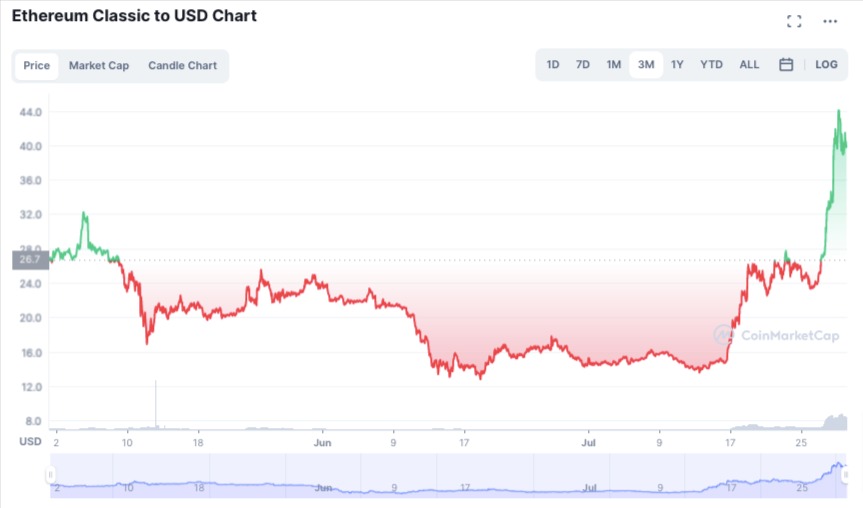Screen dimensions: 863x508
Task: Open the calendar date range picker
Action: coord(786,65)
